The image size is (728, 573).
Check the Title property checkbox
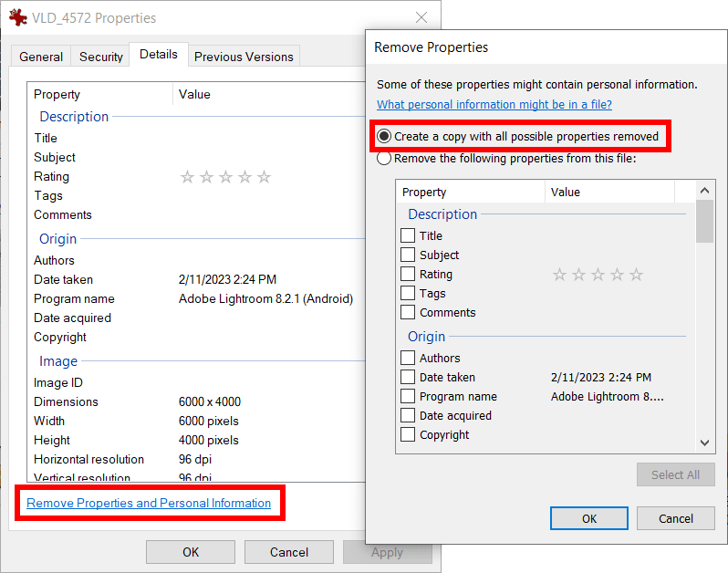tap(408, 235)
